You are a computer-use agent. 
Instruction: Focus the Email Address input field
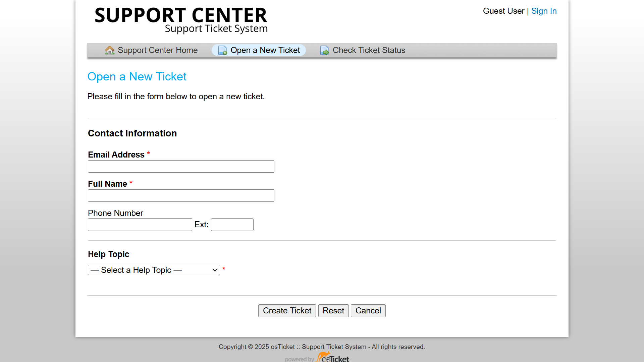click(181, 167)
